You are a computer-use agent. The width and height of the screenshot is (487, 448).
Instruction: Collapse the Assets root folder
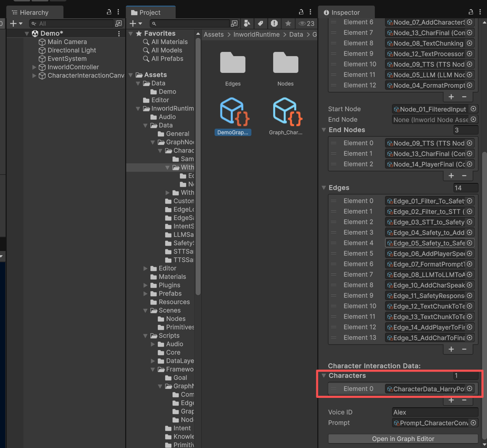[x=131, y=75]
